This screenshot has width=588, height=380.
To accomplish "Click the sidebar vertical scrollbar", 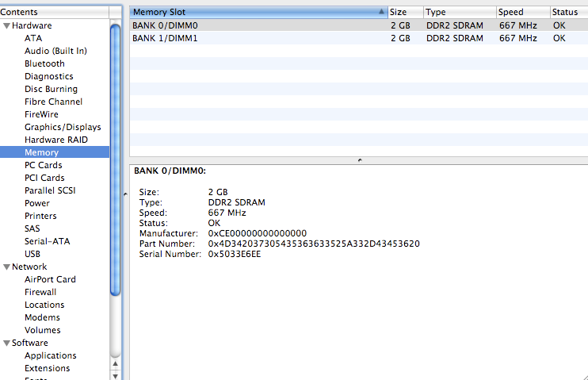I will coord(116,159).
